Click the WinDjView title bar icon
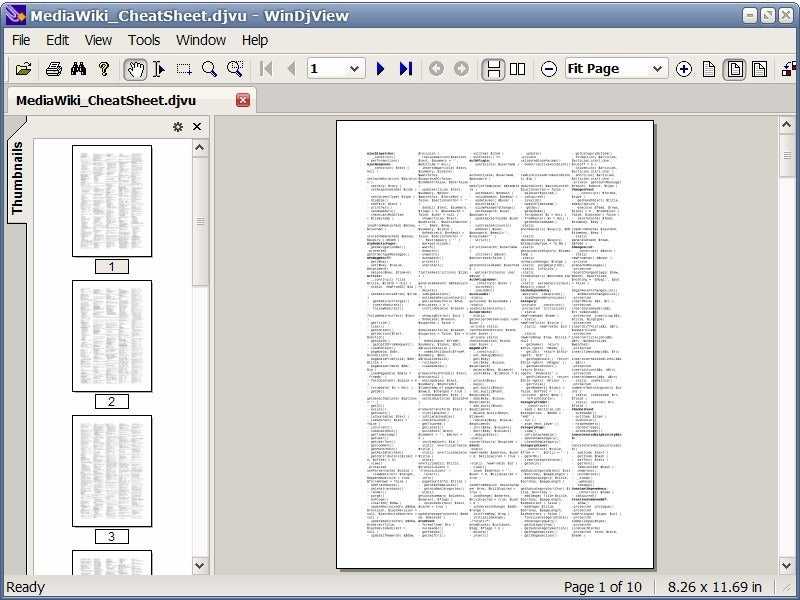This screenshot has height=600, width=800. (x=15, y=14)
